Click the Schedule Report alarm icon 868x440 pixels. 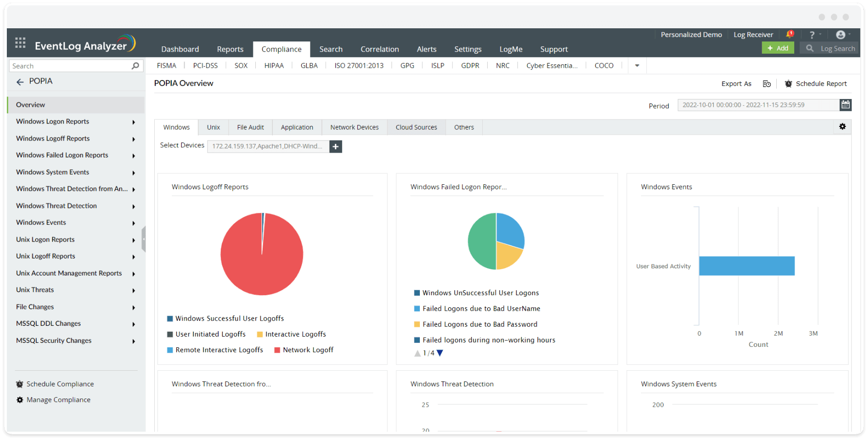(x=788, y=84)
